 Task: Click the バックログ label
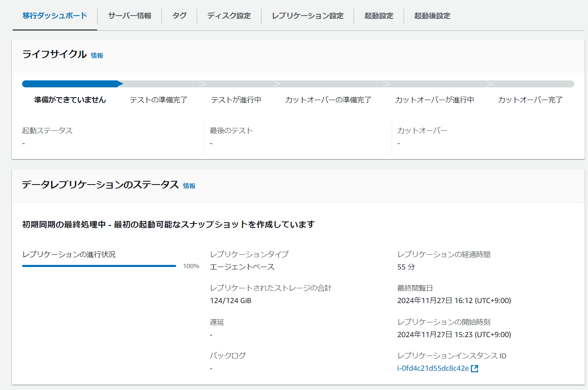coord(228,356)
